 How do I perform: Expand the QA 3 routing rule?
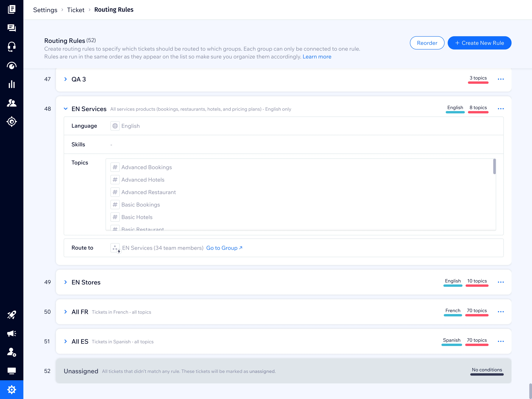click(x=65, y=79)
